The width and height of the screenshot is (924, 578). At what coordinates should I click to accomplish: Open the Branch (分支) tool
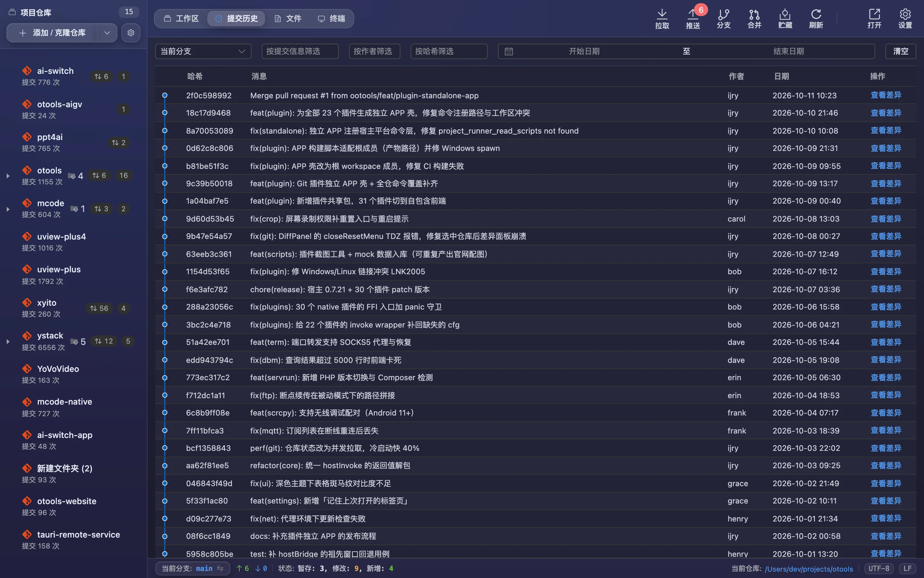coord(723,19)
